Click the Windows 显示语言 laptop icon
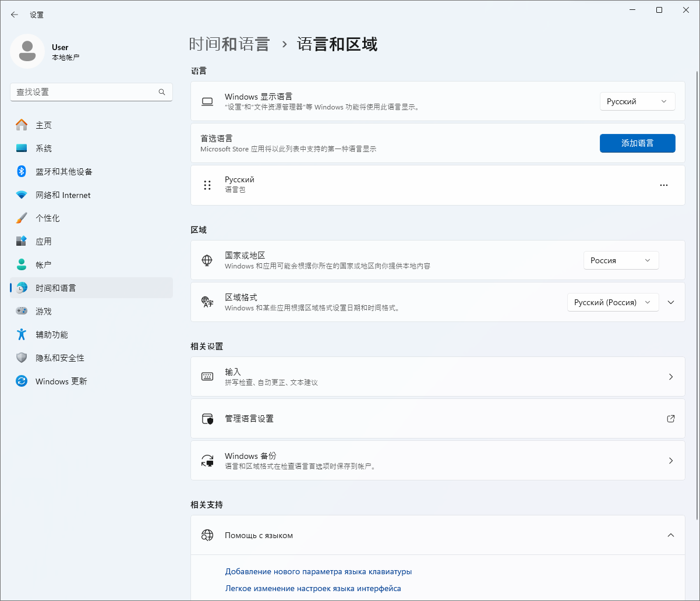 pyautogui.click(x=207, y=101)
